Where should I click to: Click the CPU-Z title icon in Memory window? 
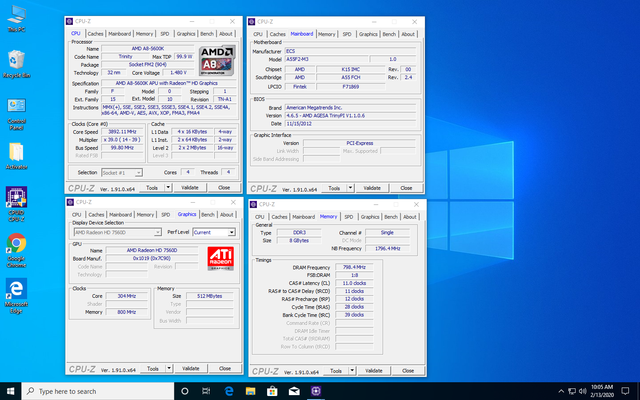(x=253, y=204)
